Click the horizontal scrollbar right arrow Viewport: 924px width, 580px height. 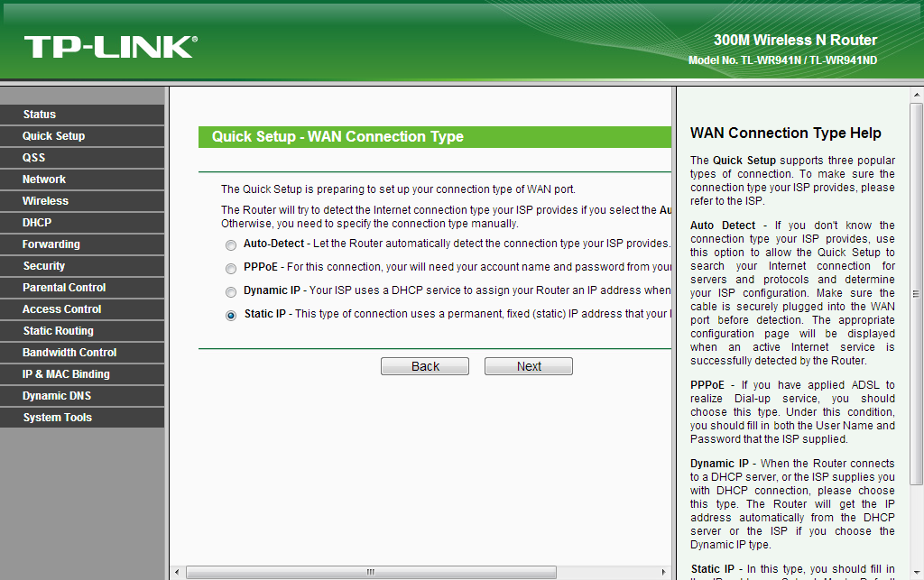(663, 572)
